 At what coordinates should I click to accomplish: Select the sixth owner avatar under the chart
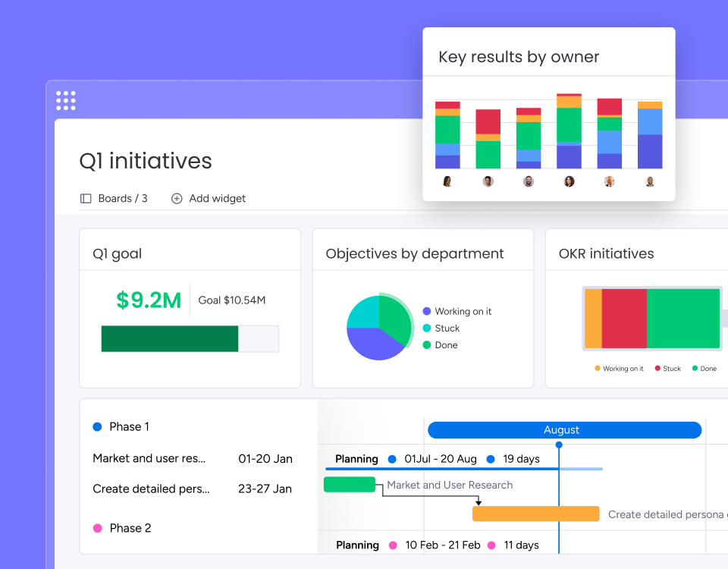click(x=650, y=181)
